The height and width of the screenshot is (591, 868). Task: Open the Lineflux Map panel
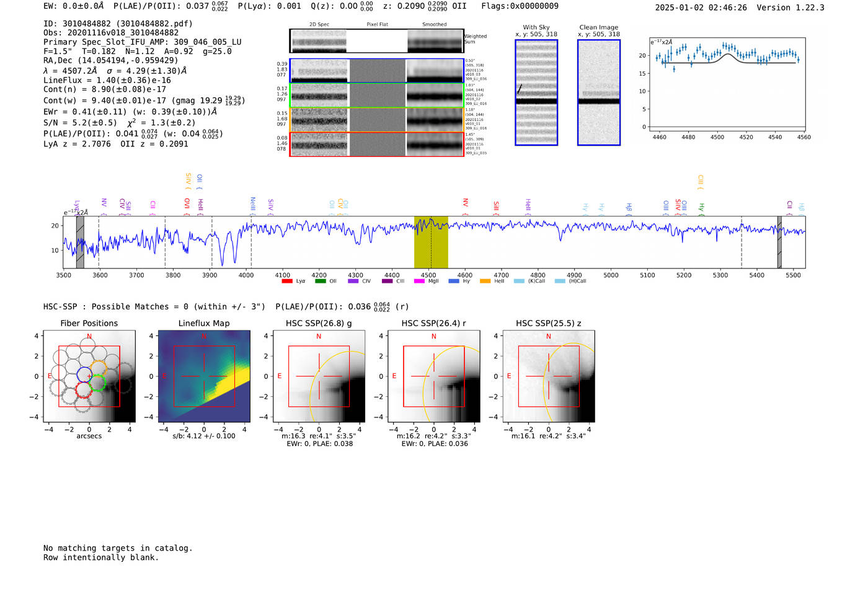[204, 376]
